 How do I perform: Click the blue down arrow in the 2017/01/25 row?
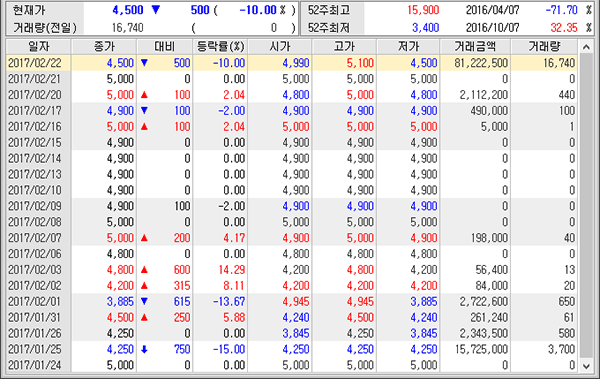tap(144, 349)
